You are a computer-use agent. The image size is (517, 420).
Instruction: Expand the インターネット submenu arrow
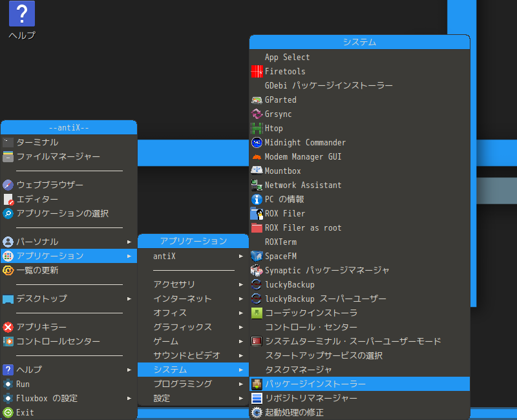pos(241,299)
